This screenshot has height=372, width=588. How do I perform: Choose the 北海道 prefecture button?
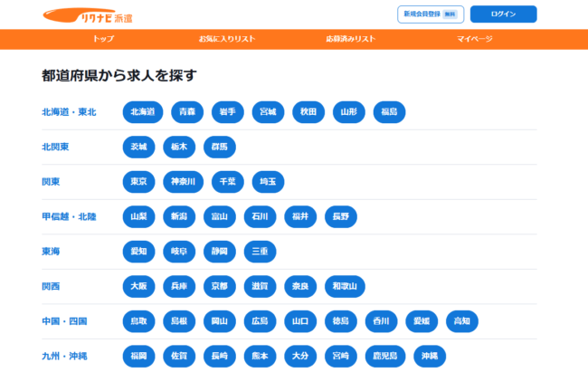[x=143, y=112]
